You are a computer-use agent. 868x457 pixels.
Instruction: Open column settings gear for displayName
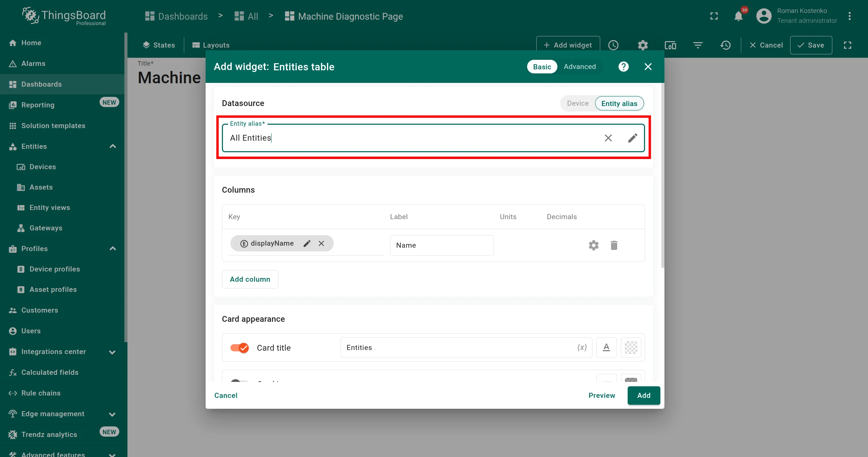(594, 245)
